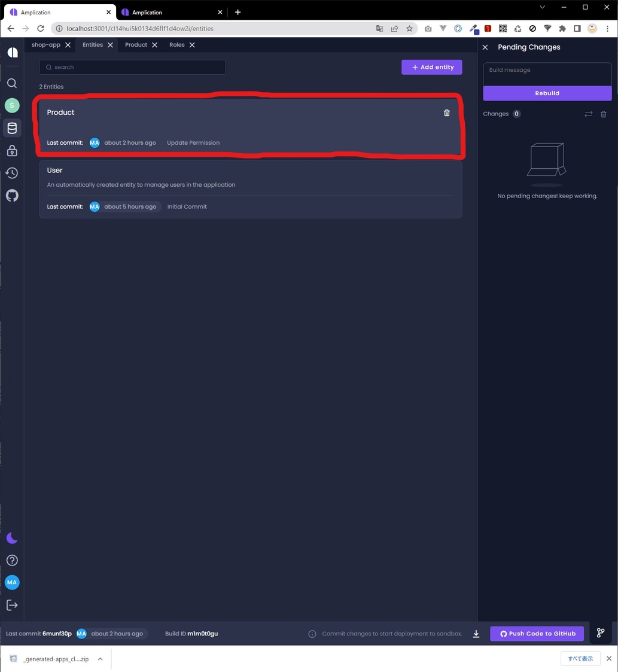618x672 pixels.
Task: Open the Entities database icon in the sidebar
Action: tap(12, 127)
